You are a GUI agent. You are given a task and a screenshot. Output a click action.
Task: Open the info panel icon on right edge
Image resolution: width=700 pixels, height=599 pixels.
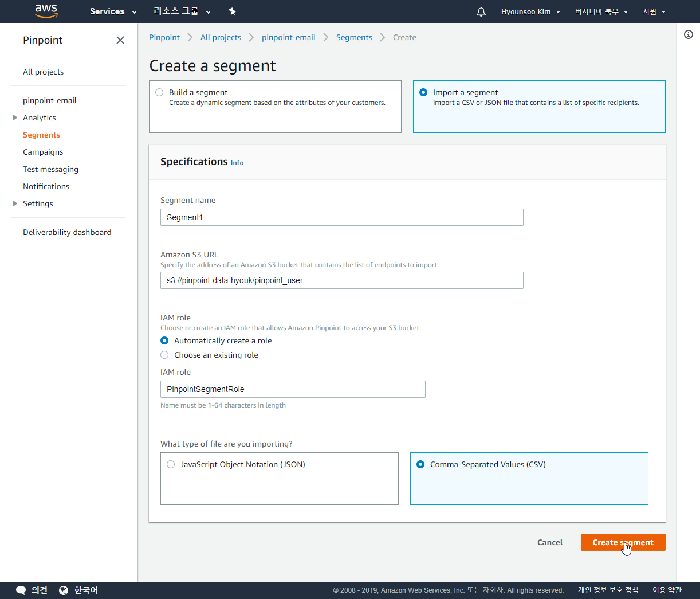pyautogui.click(x=689, y=34)
